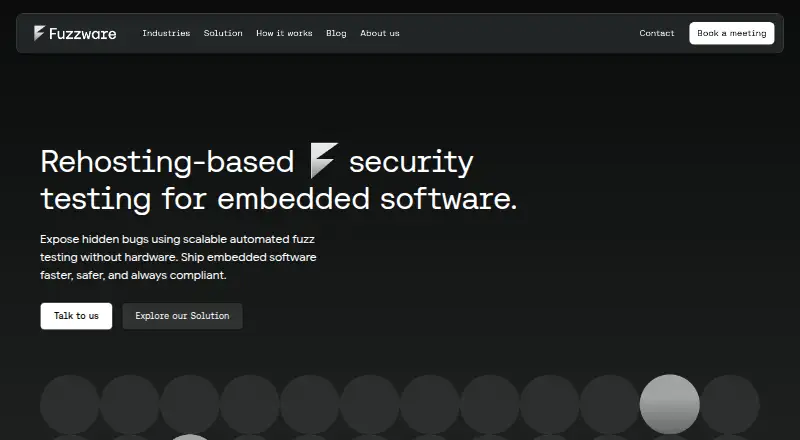Click the text 'testing for embedded software.'

click(279, 199)
